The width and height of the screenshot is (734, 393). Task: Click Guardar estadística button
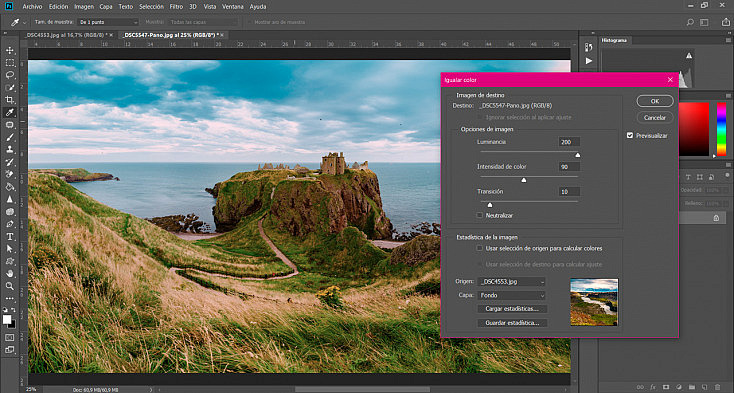512,323
